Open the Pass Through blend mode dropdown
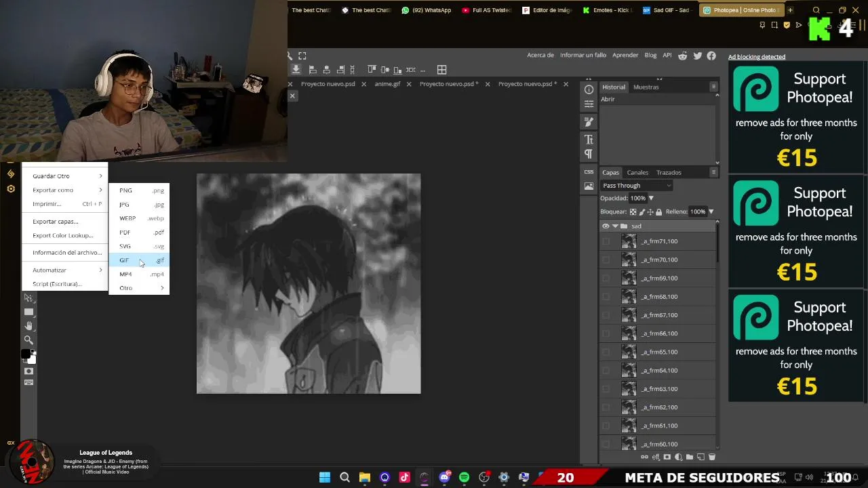Image resolution: width=868 pixels, height=488 pixels. coord(636,186)
